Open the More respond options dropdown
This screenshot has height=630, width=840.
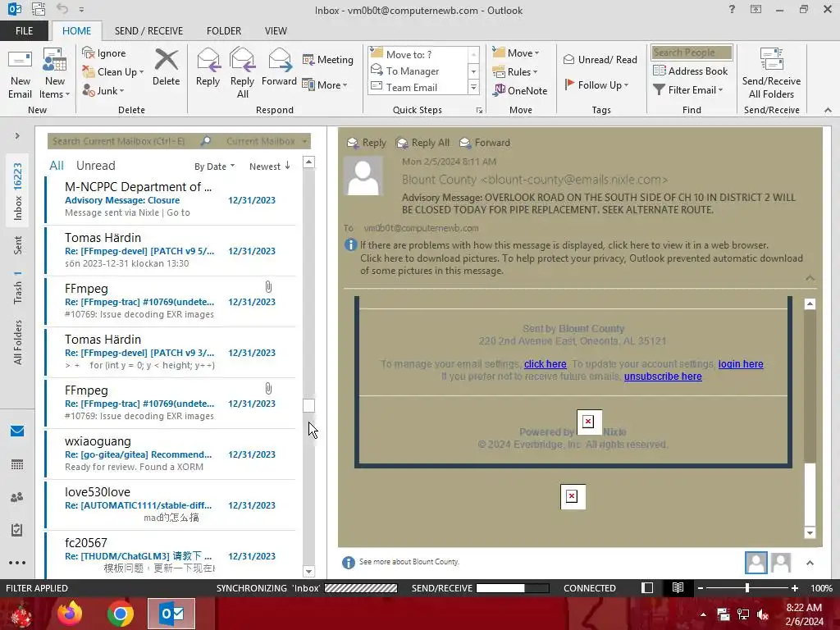pos(325,84)
